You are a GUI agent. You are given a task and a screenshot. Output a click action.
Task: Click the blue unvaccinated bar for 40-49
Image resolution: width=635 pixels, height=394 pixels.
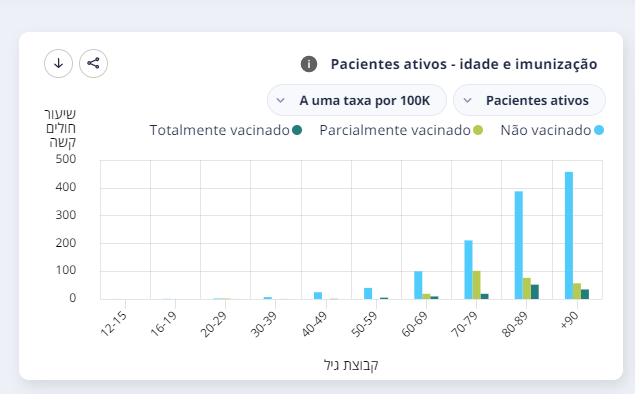318,296
